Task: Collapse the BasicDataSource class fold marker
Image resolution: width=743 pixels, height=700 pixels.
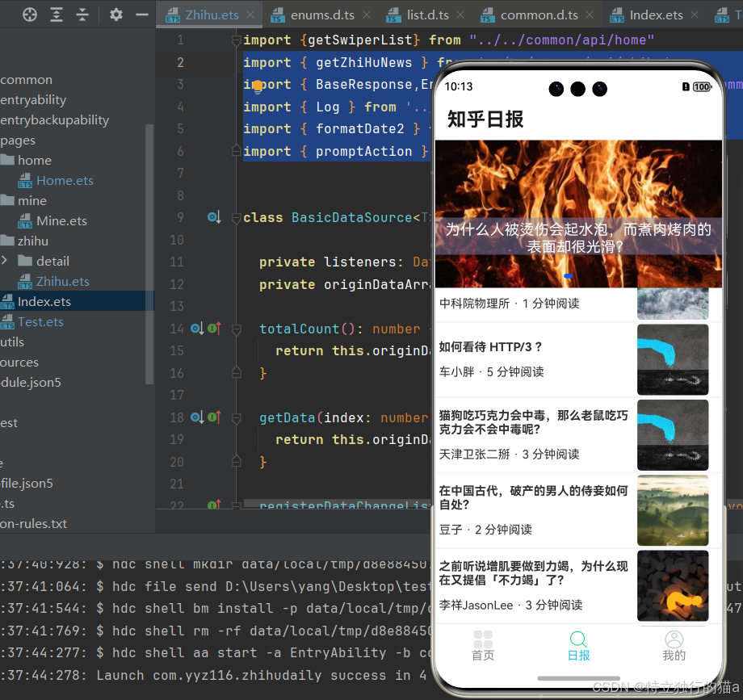Action: (236, 218)
